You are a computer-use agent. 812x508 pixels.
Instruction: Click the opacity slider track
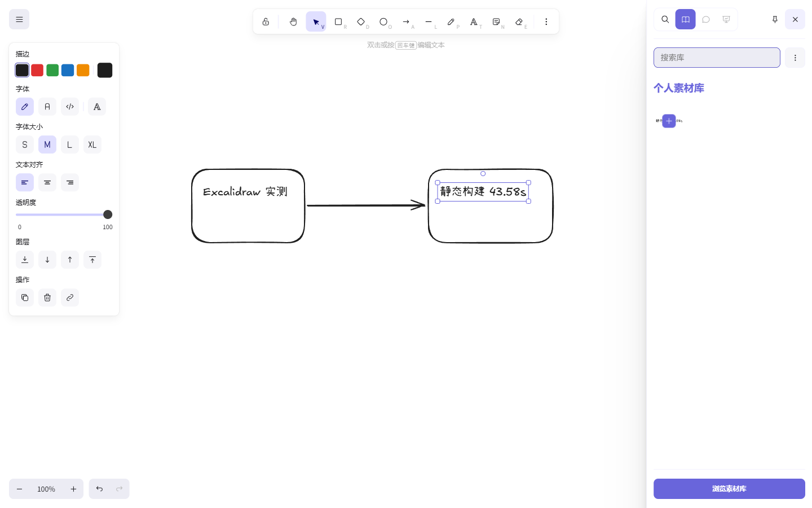coord(64,214)
